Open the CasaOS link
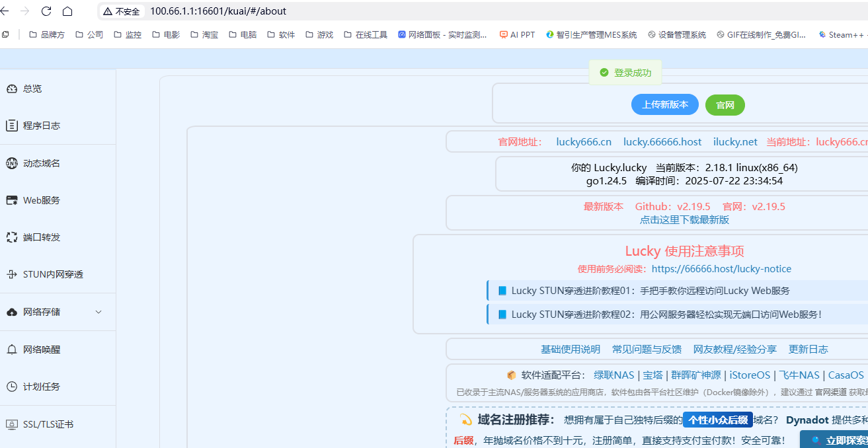Screen dimensions: 868x448 pyautogui.click(x=846, y=375)
